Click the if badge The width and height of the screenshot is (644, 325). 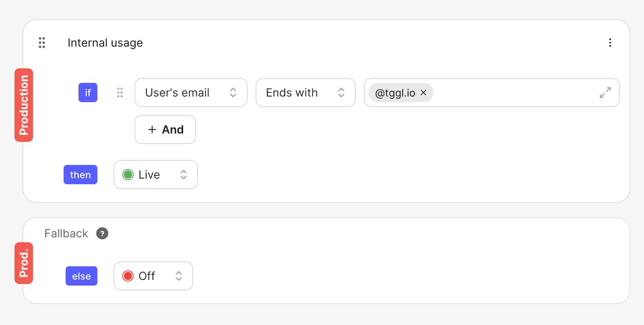click(x=88, y=93)
